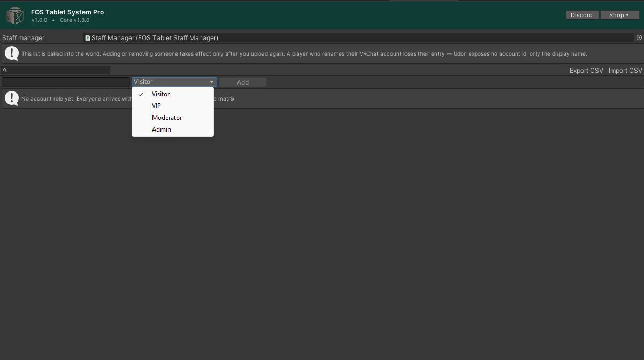This screenshot has width=644, height=360.
Task: Click the warning icon beside baked list notice
Action: pyautogui.click(x=12, y=53)
